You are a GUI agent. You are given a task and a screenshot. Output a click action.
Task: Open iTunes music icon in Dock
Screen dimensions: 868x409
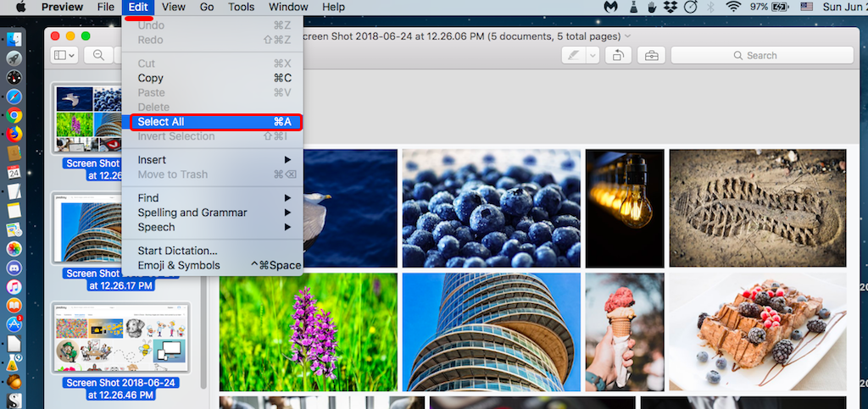pos(14,287)
